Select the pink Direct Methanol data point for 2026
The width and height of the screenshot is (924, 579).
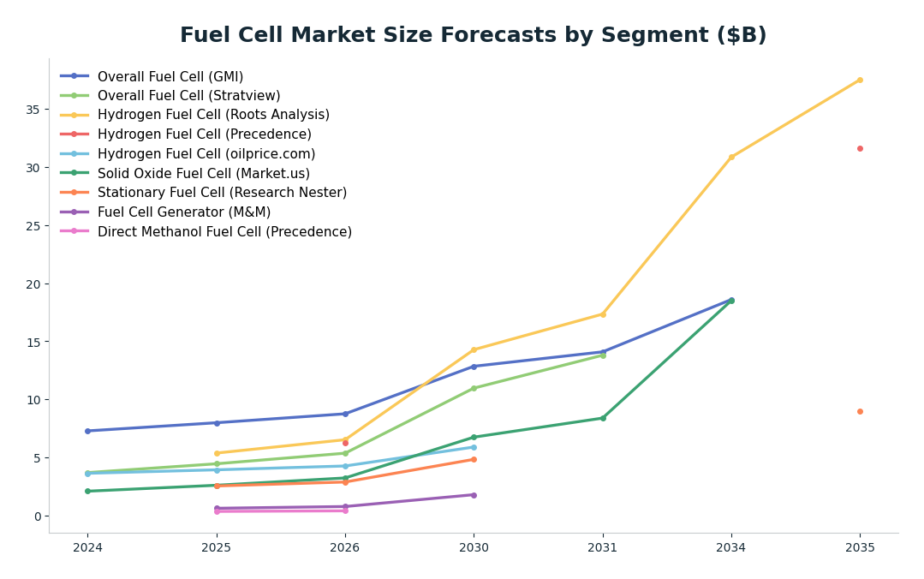click(345, 510)
